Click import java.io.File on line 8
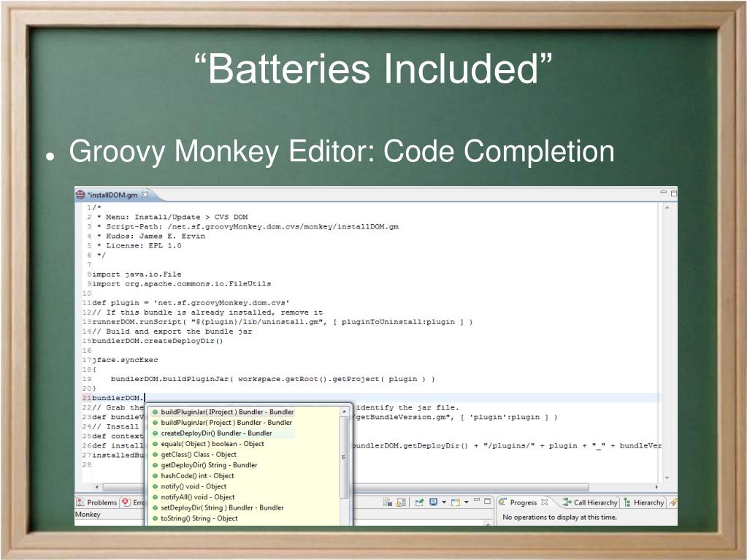Image resolution: width=747 pixels, height=560 pixels. pos(137,275)
